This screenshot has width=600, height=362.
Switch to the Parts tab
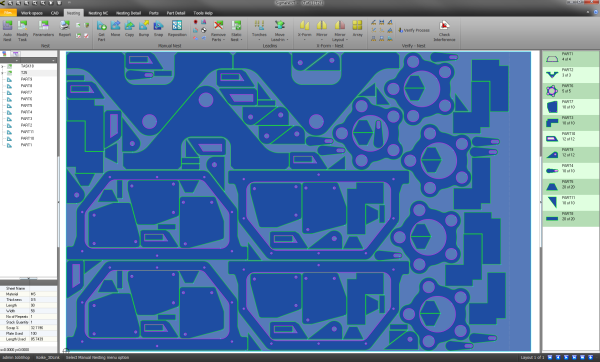153,13
